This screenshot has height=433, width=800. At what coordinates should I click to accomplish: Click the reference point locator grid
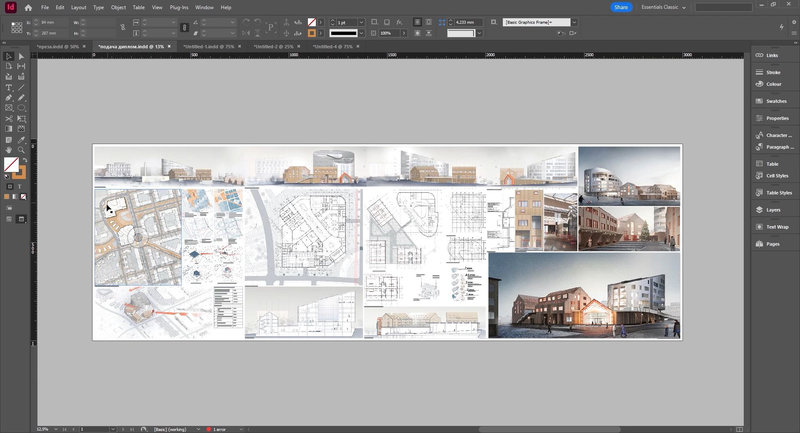coord(16,28)
